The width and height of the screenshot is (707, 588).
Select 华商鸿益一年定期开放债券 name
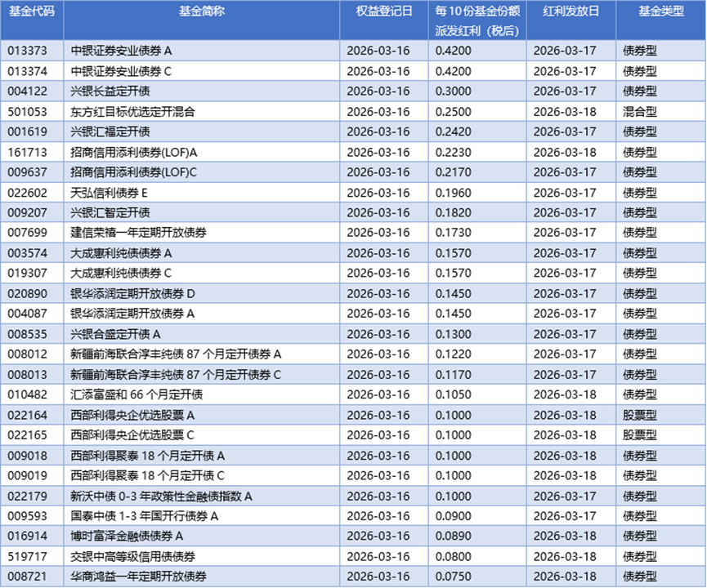click(x=138, y=577)
